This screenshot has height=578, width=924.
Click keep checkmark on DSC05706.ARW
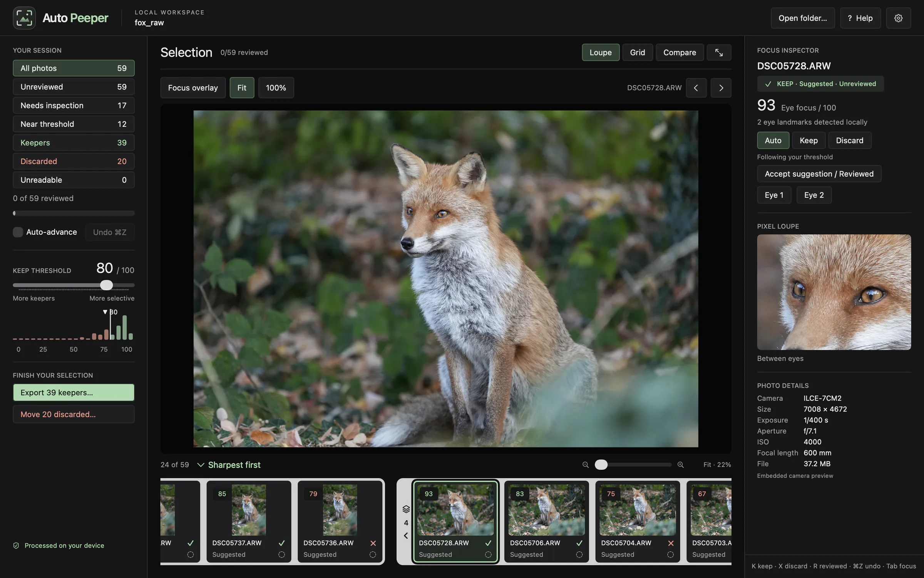coord(579,543)
